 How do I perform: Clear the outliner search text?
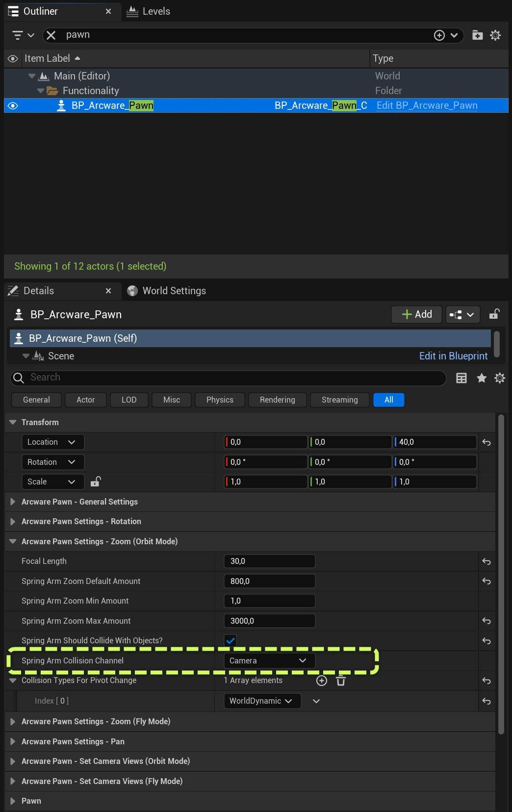(51, 35)
